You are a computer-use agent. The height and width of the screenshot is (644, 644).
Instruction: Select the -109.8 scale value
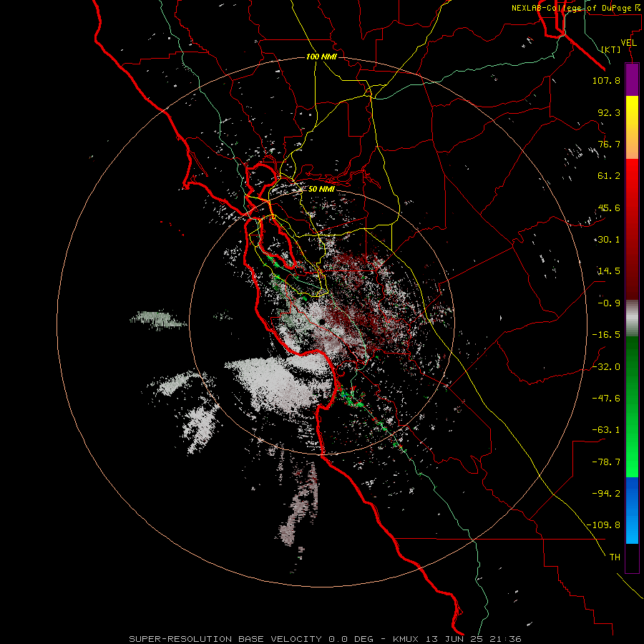tap(604, 525)
